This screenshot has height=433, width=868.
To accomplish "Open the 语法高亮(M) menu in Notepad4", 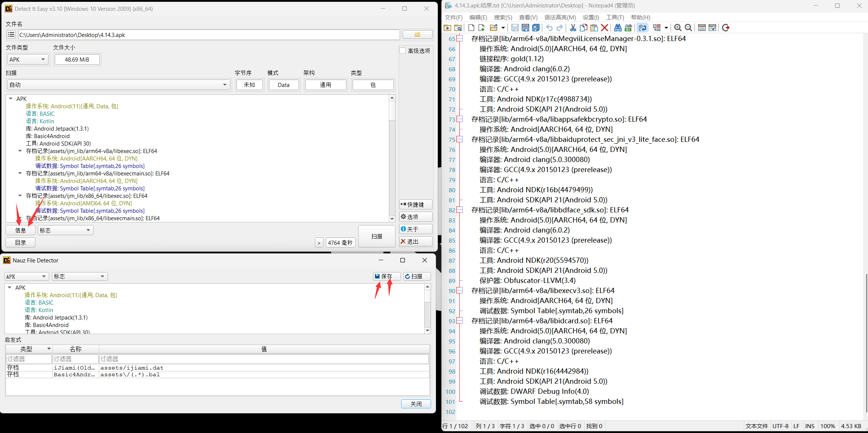I will coord(559,17).
